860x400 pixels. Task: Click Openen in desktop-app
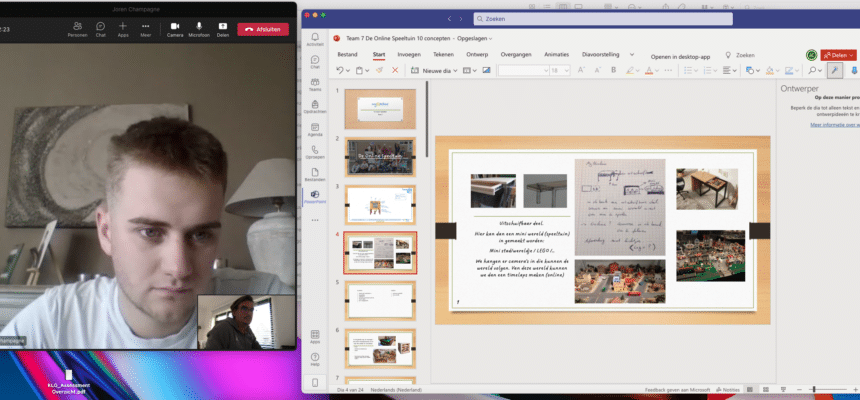coord(680,57)
